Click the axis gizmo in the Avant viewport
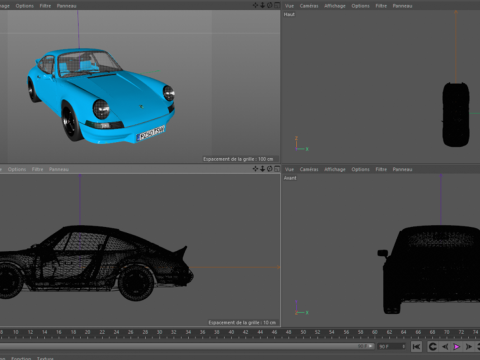Screen dimensions: 480x360 301,308
